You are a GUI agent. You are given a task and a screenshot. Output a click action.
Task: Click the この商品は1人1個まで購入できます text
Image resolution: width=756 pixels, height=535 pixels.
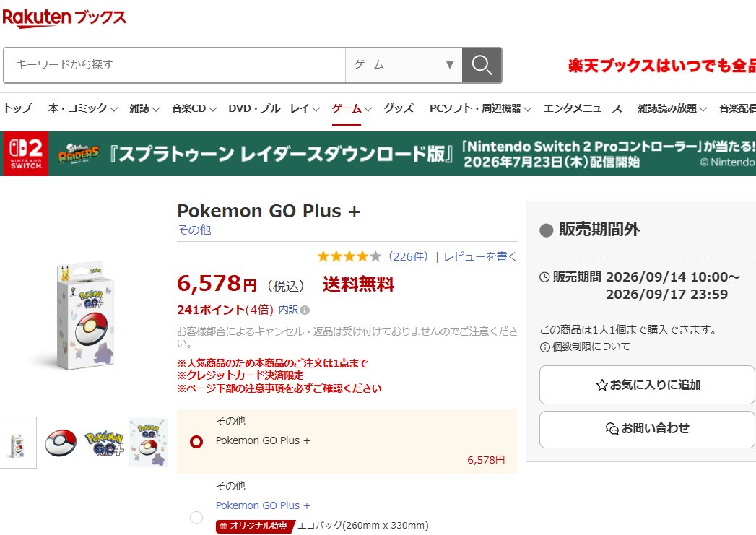pos(628,330)
